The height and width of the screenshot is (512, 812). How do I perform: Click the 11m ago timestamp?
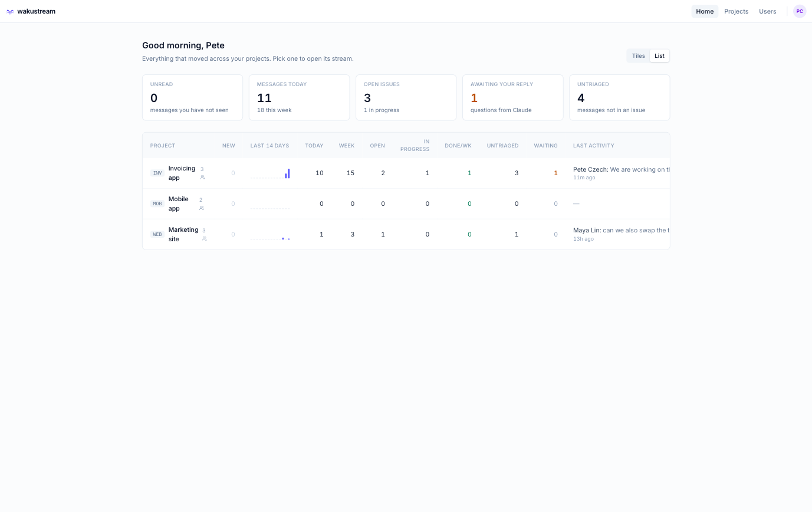pos(584,178)
